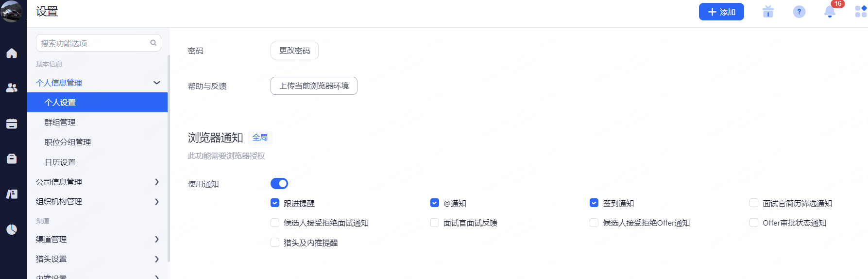Click the 上传当前浏览器环境 button
The height and width of the screenshot is (279, 868).
pos(314,86)
